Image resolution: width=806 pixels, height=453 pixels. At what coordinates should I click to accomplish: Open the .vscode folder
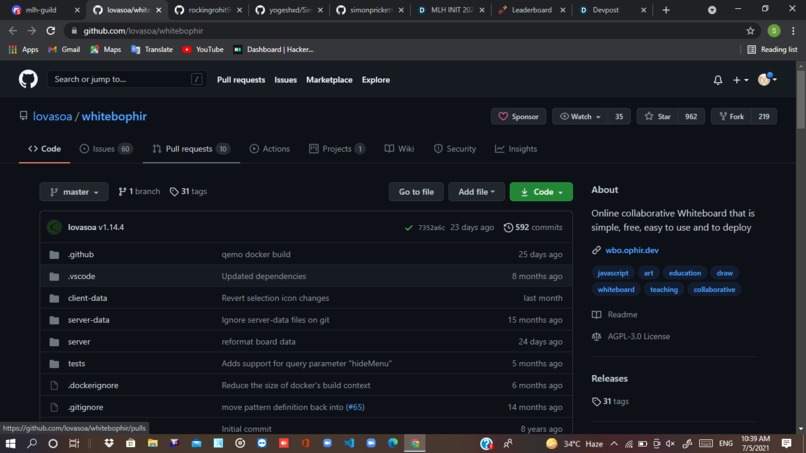(82, 276)
